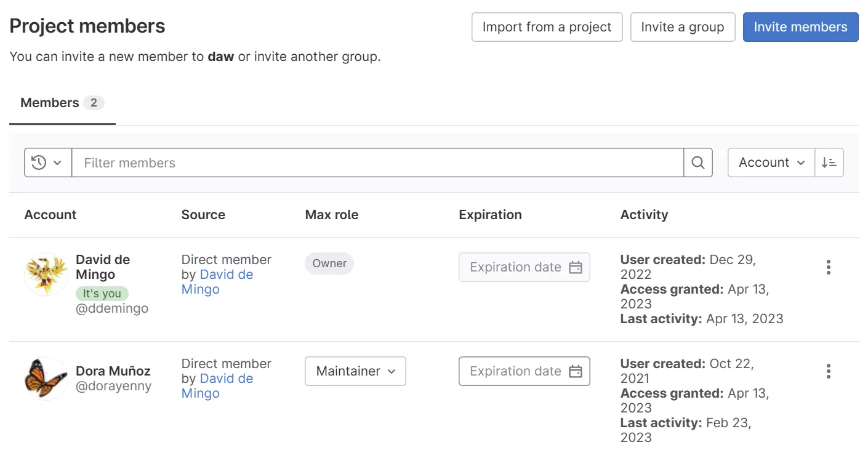Select the Members tab
The height and width of the screenshot is (458, 868).
point(62,103)
